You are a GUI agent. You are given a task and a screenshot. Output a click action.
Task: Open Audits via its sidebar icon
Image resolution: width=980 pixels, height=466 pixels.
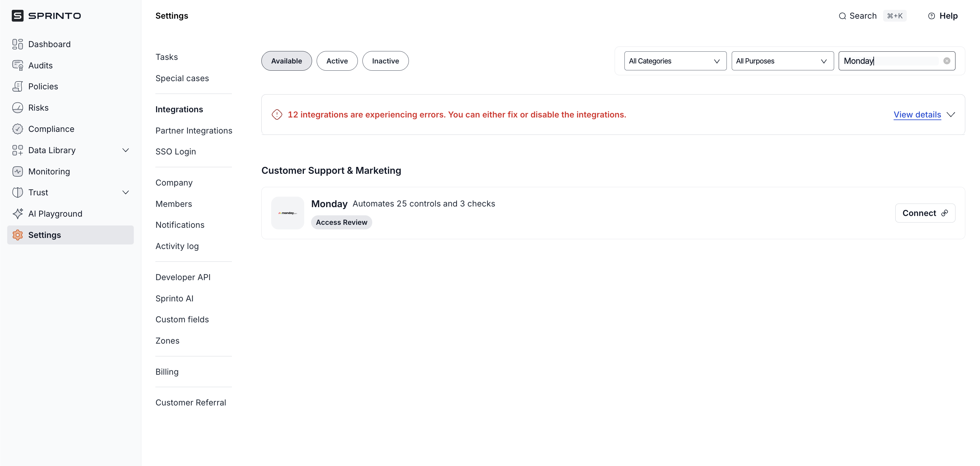point(18,65)
